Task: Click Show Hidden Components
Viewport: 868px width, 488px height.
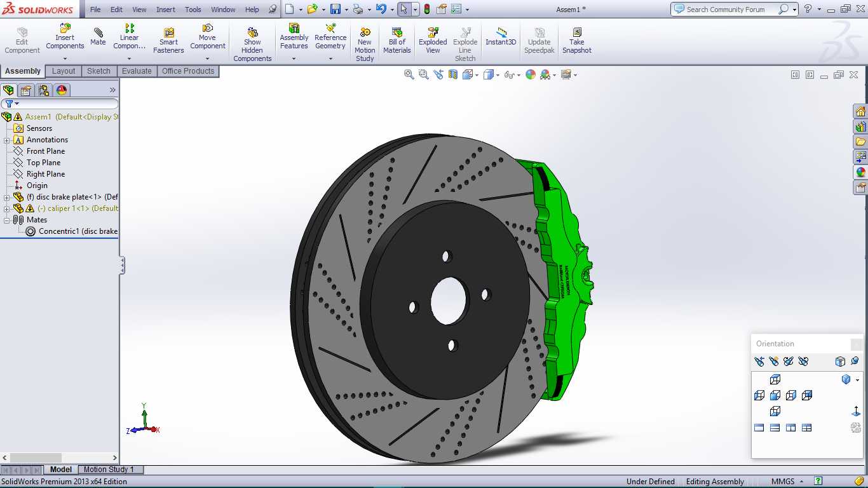Action: pyautogui.click(x=252, y=44)
